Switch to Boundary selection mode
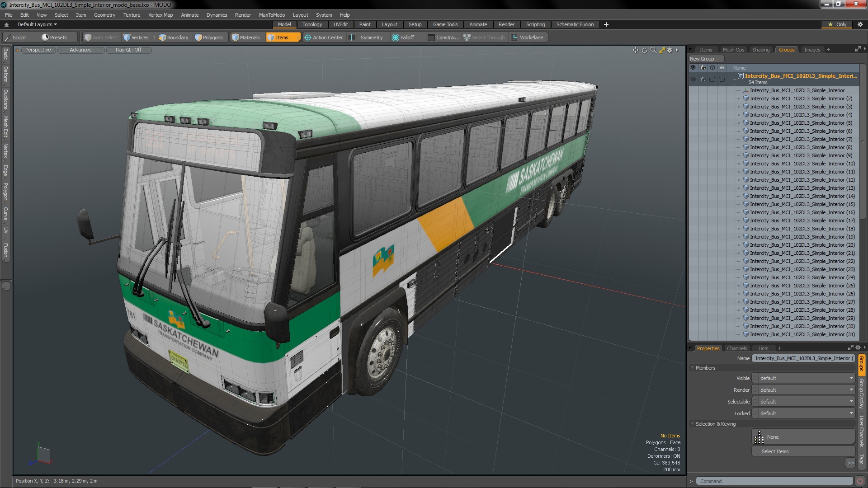 [x=173, y=38]
